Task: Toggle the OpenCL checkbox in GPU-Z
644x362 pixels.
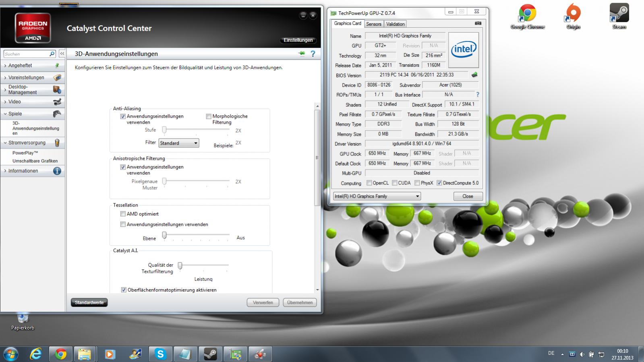Action: click(369, 183)
